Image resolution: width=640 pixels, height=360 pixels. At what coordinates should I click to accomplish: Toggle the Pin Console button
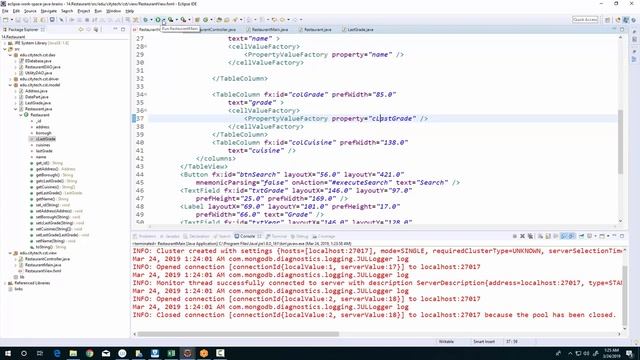click(x=582, y=236)
